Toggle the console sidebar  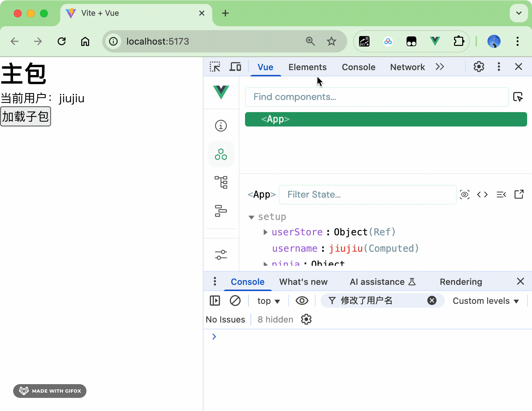tap(215, 301)
